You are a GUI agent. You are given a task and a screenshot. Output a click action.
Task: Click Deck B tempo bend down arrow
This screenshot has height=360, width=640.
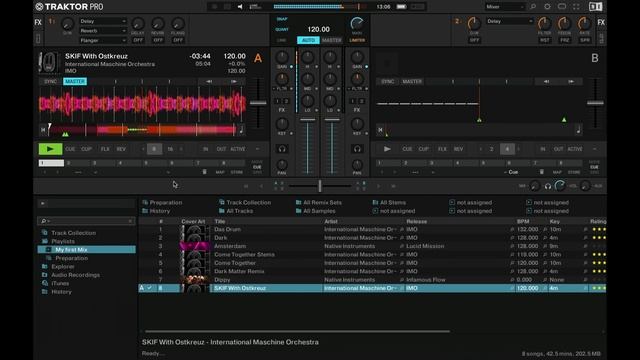pos(546,82)
